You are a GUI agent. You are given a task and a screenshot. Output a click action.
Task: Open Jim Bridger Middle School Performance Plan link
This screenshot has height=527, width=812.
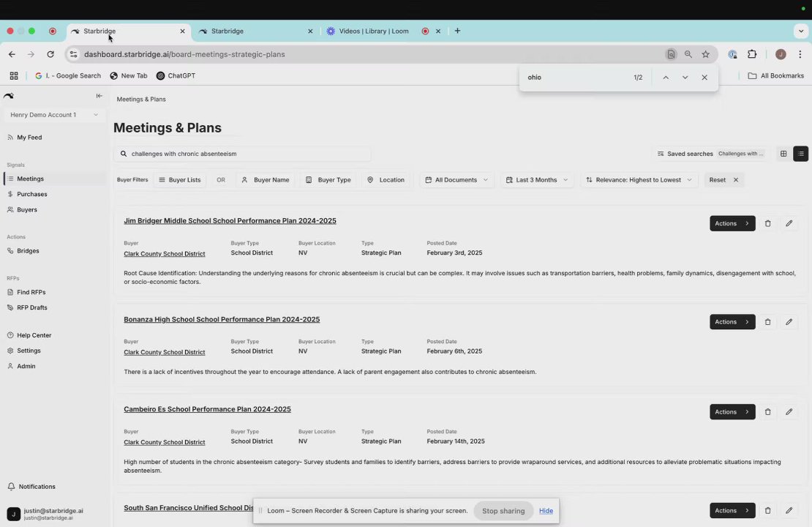point(230,221)
